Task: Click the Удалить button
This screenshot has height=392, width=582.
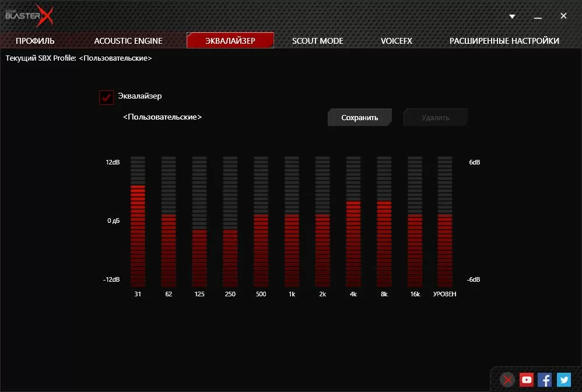Action: tap(436, 117)
